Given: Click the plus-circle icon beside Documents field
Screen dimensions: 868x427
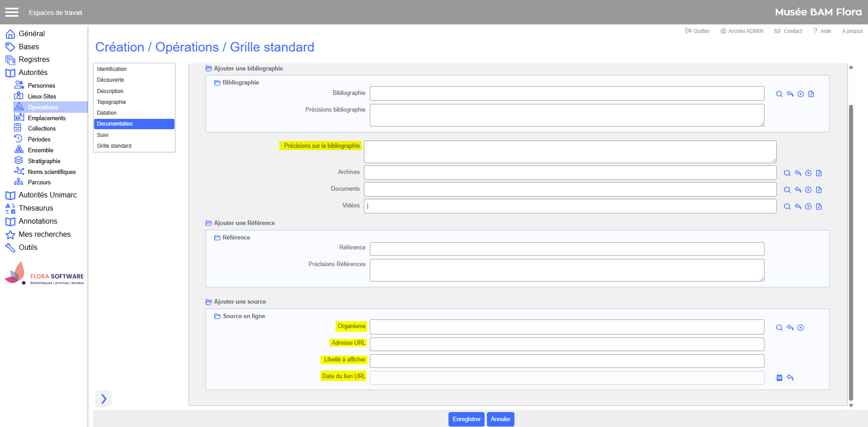Looking at the screenshot, I should [x=808, y=190].
